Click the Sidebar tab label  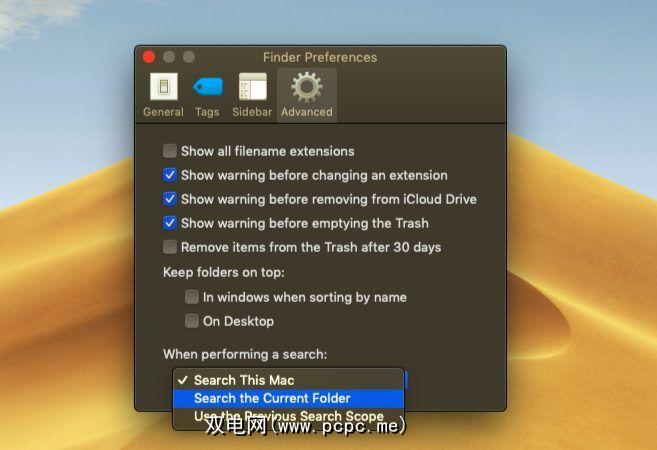click(252, 112)
